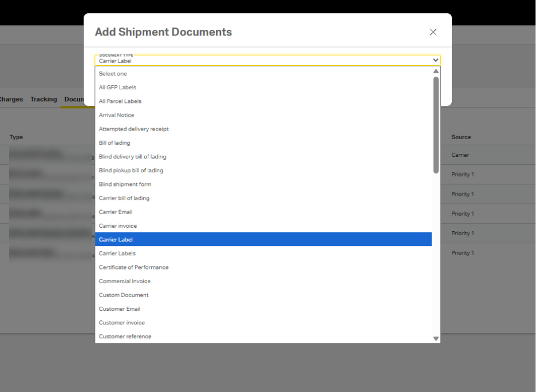Select Bill of lading option
The height and width of the screenshot is (392, 536).
tap(114, 143)
